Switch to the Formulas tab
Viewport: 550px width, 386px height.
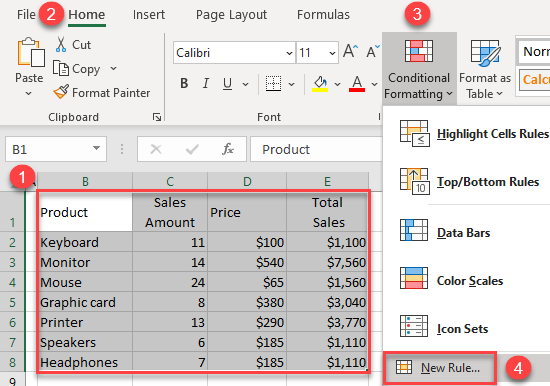point(323,15)
